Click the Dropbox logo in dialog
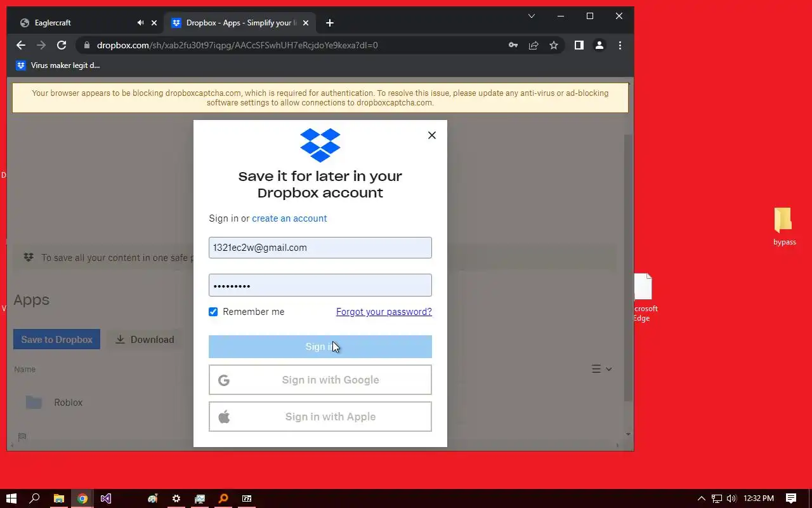The width and height of the screenshot is (812, 508). (x=320, y=145)
